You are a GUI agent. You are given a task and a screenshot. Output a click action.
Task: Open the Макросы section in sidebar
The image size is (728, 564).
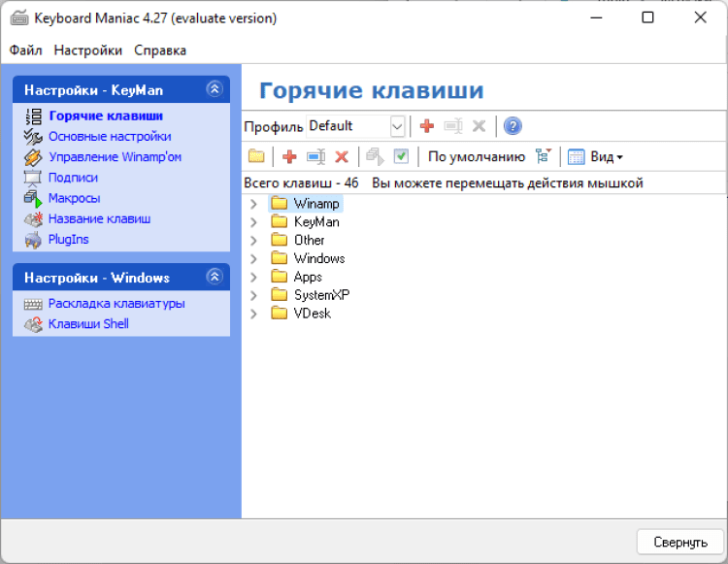tap(74, 198)
